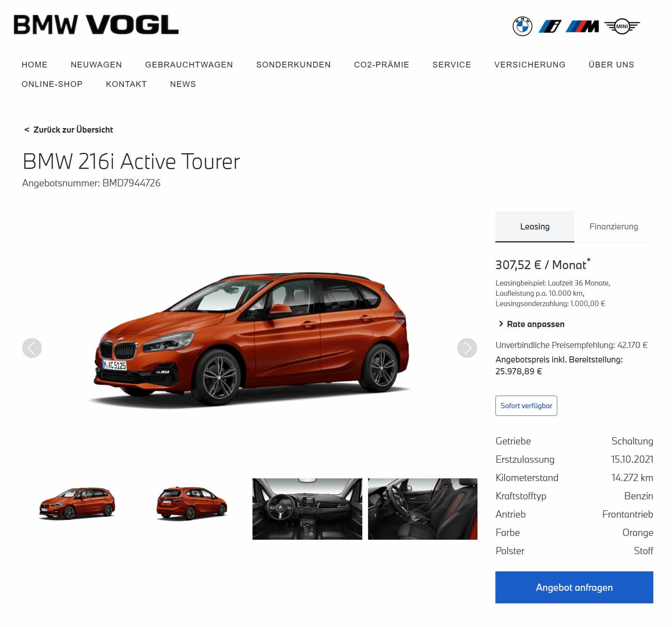Viewport: 672px width, 627px height.
Task: Open the CO2-Prämie menu item
Action: tap(381, 65)
